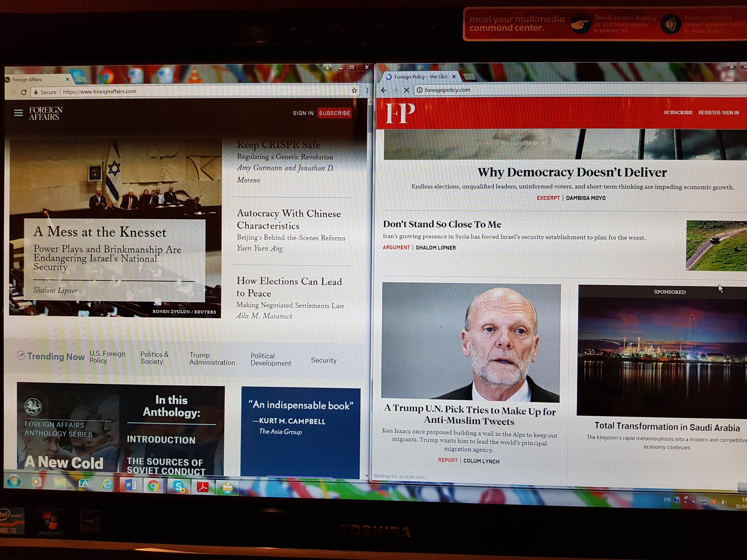Go back in the Foreign Policy window
The image size is (747, 560).
point(384,90)
